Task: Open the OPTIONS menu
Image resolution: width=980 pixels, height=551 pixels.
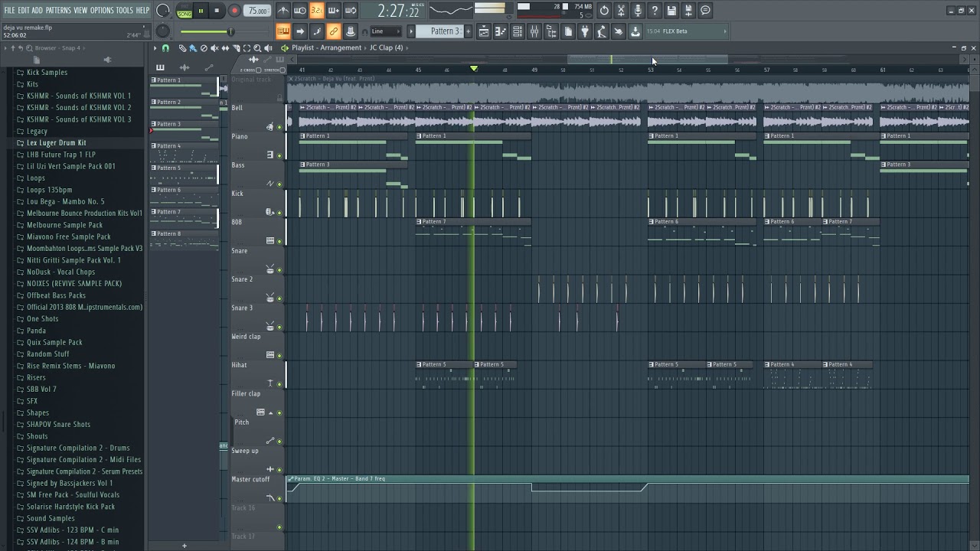Action: pos(102,10)
